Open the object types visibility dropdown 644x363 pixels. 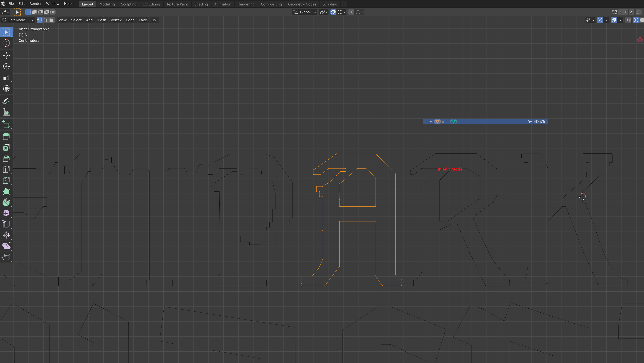coord(590,20)
